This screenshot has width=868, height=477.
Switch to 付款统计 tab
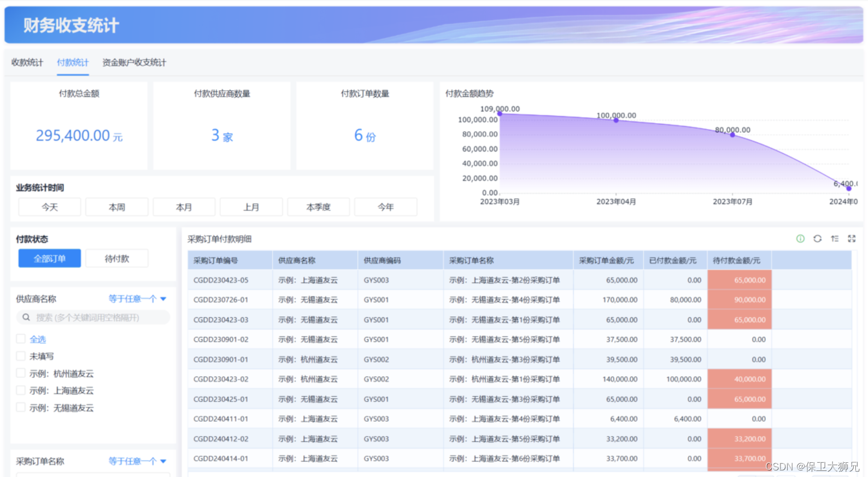pyautogui.click(x=73, y=62)
